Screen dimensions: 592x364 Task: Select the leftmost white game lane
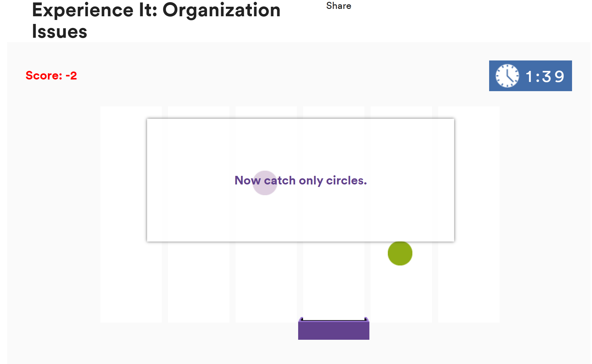(131, 214)
